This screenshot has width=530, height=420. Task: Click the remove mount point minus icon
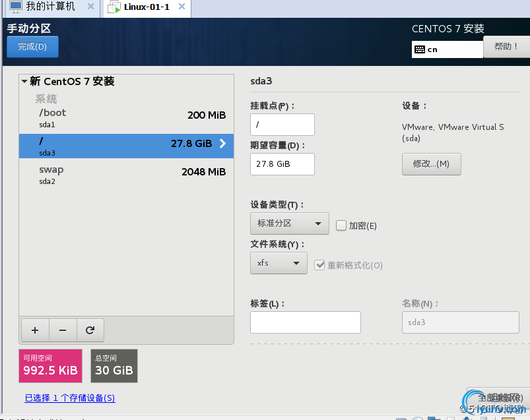[x=63, y=330]
